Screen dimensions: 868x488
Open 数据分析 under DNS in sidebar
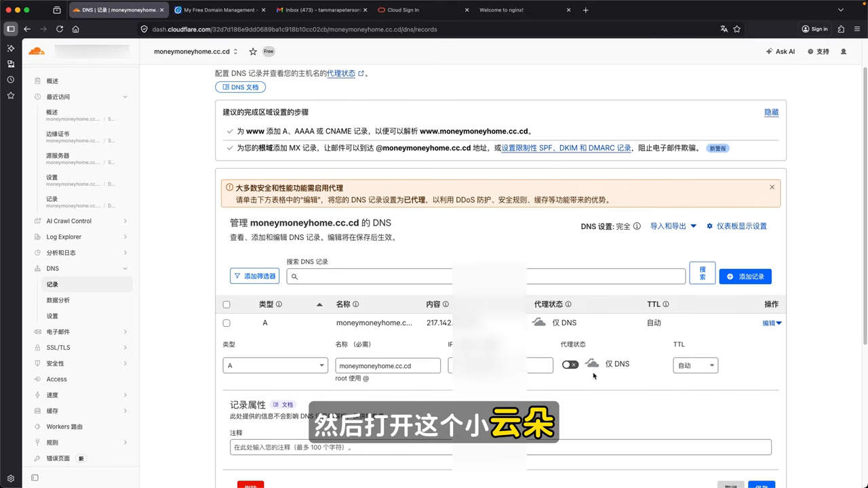pyautogui.click(x=58, y=300)
